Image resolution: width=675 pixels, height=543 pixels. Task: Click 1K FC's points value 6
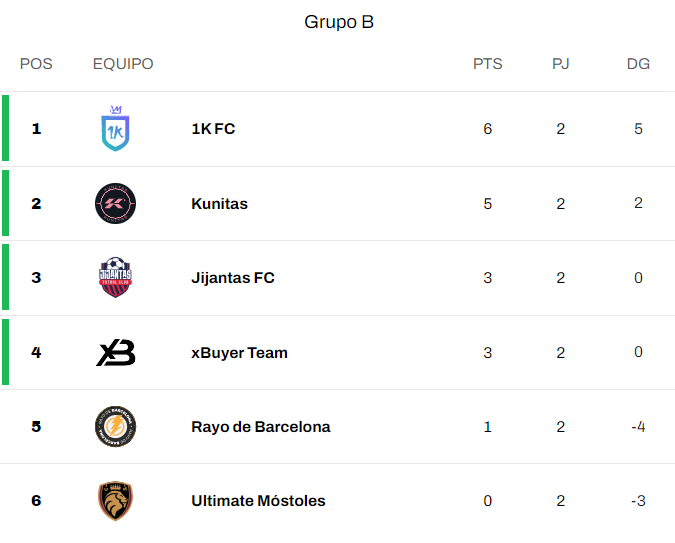coord(487,129)
